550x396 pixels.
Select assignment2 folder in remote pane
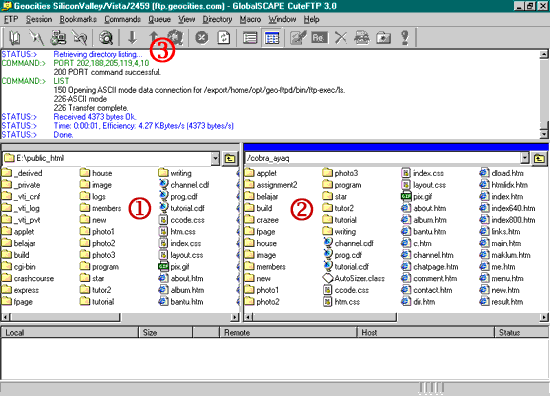271,184
